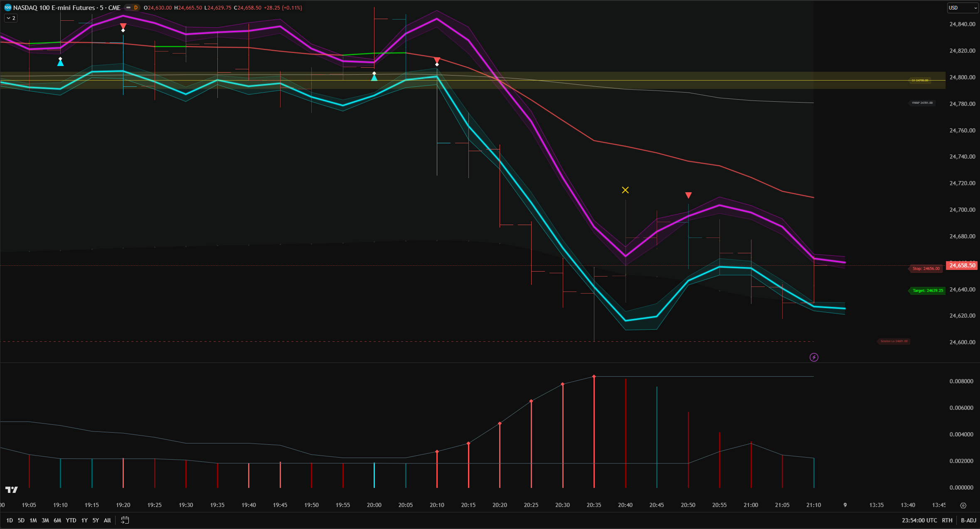Click the cyan up-triangle buy signal marker
Image resolution: width=980 pixels, height=529 pixels.
pos(61,63)
